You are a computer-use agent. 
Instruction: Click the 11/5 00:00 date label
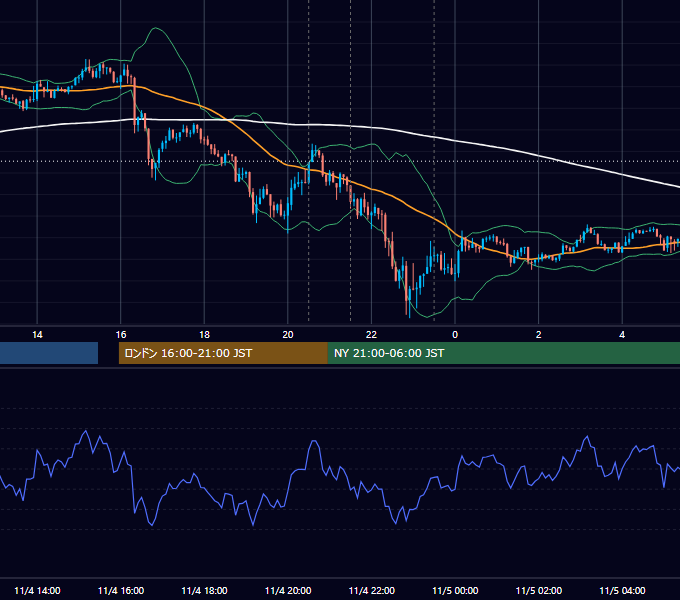point(455,590)
